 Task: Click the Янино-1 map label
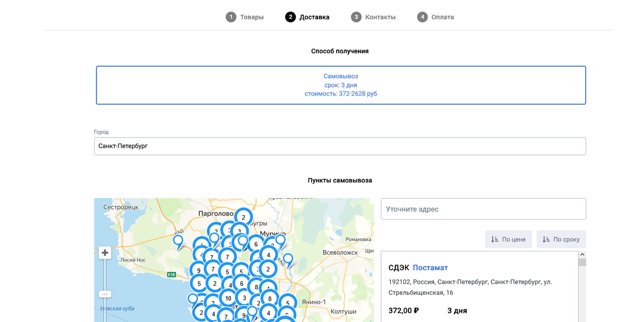point(314,302)
